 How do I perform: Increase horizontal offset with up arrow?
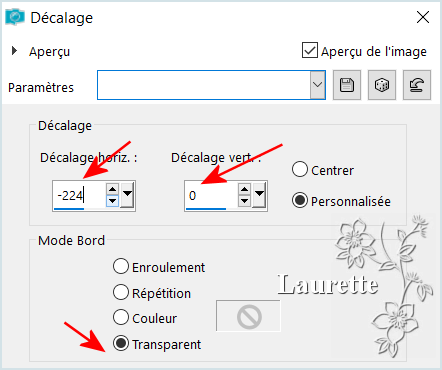[x=112, y=189]
